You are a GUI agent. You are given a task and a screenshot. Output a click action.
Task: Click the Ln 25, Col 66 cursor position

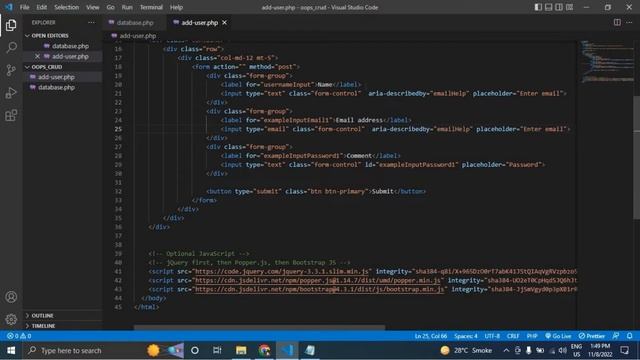[431, 336]
